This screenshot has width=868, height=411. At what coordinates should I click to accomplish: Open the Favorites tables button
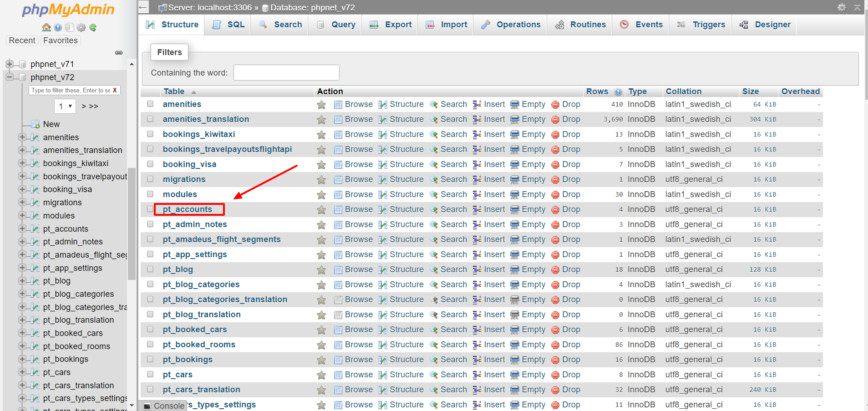coord(61,41)
